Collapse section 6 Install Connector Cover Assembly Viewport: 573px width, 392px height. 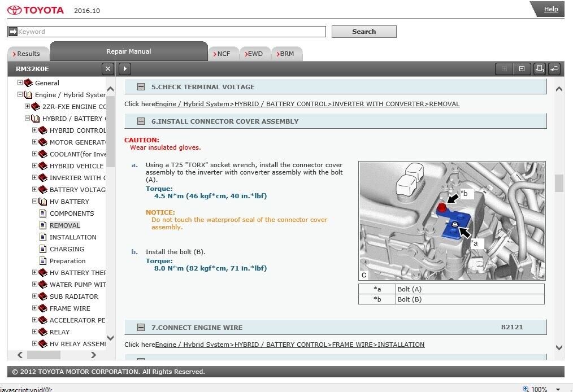pos(141,121)
